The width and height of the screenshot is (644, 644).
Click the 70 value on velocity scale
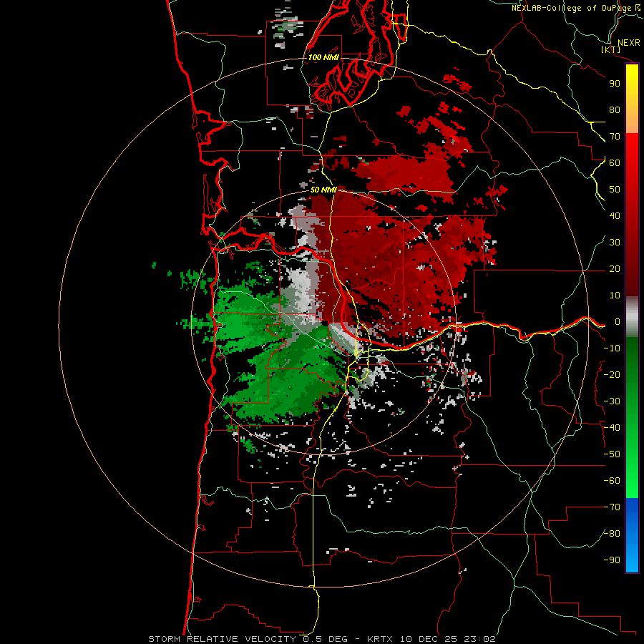tap(615, 137)
